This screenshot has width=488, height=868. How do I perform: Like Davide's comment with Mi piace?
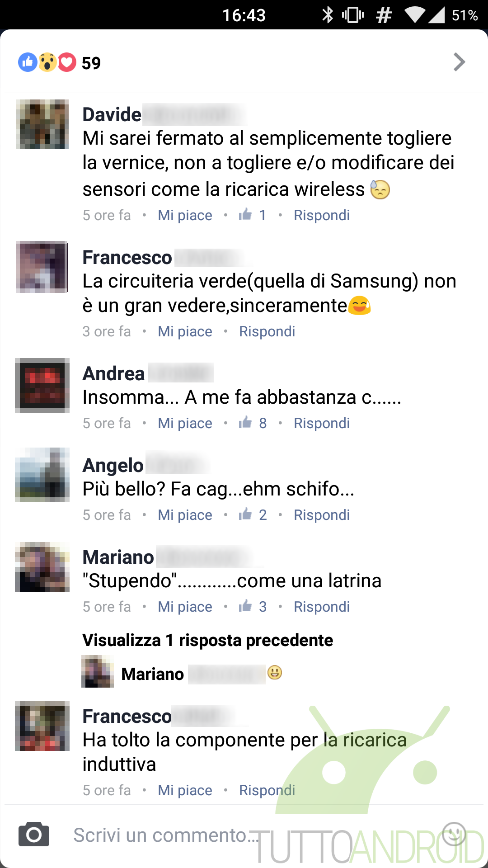(x=185, y=215)
